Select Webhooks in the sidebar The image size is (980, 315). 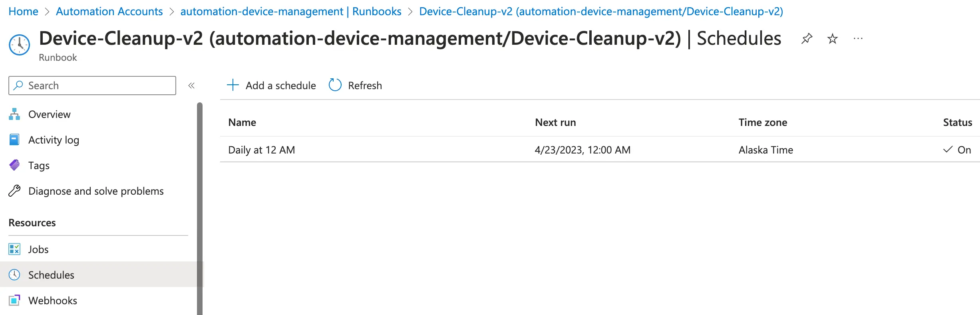[52, 301]
